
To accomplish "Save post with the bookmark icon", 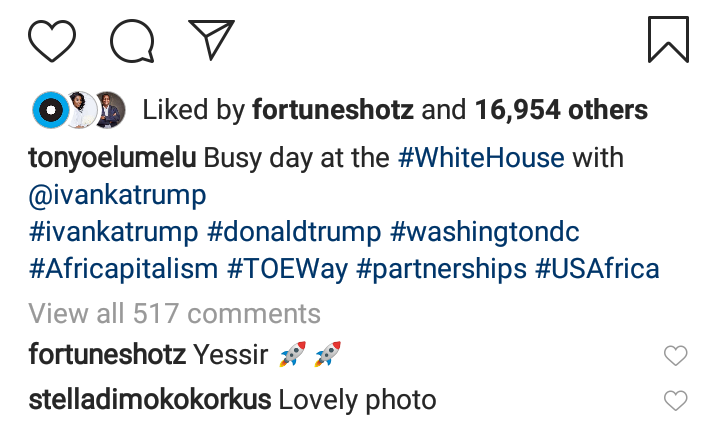I will (667, 40).
